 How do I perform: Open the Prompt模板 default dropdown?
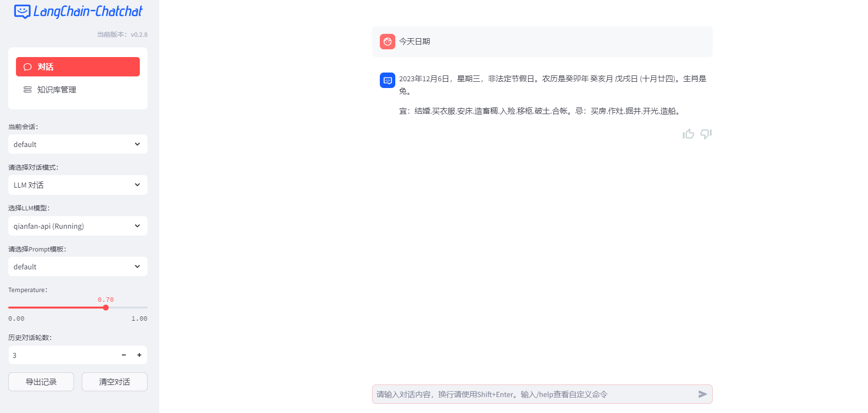[x=78, y=266]
